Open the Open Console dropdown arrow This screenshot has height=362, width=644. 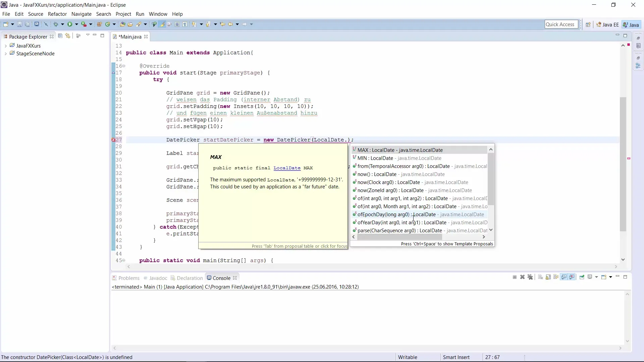tap(610, 277)
